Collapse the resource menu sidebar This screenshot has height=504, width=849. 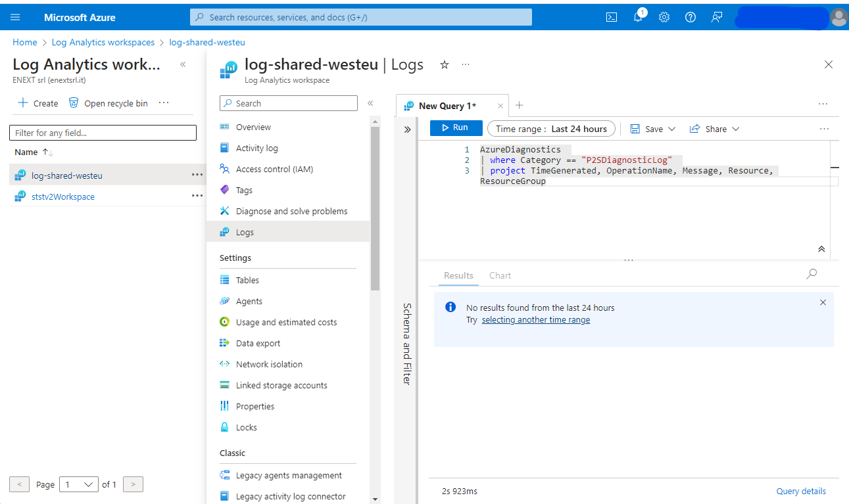click(x=370, y=103)
